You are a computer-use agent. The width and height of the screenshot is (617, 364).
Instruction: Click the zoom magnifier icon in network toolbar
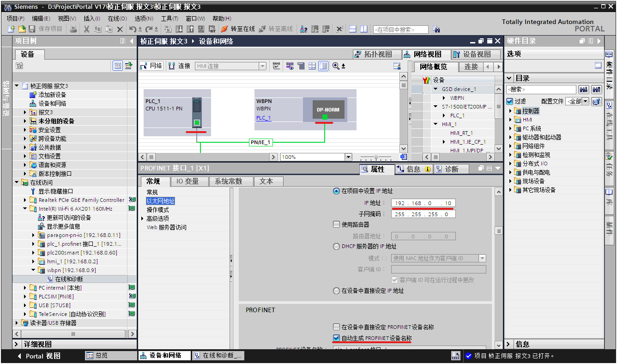pyautogui.click(x=336, y=66)
